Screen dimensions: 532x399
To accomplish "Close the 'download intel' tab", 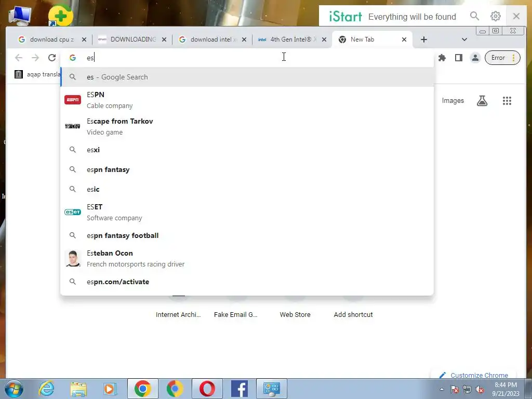I will click(x=244, y=39).
